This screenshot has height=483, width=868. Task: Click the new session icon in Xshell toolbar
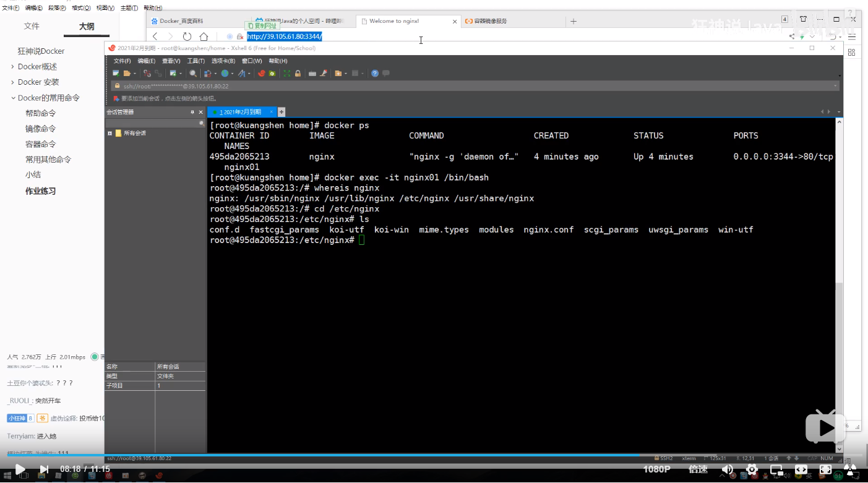[116, 73]
